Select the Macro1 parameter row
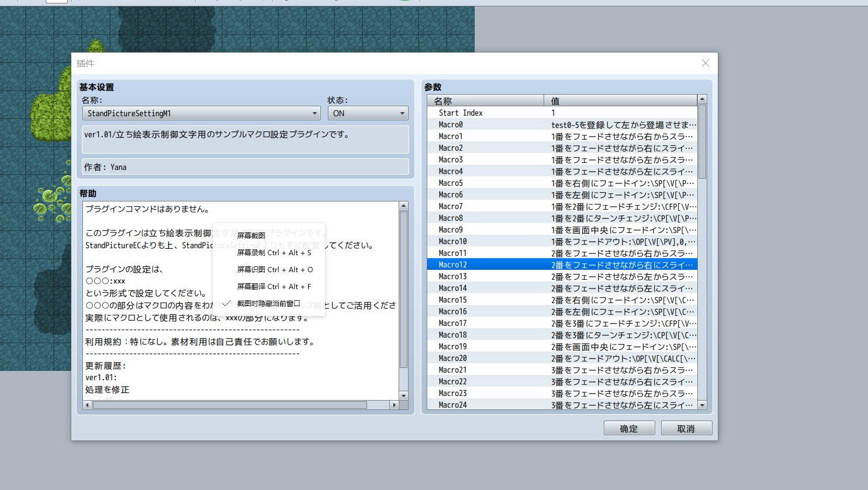 click(x=562, y=136)
